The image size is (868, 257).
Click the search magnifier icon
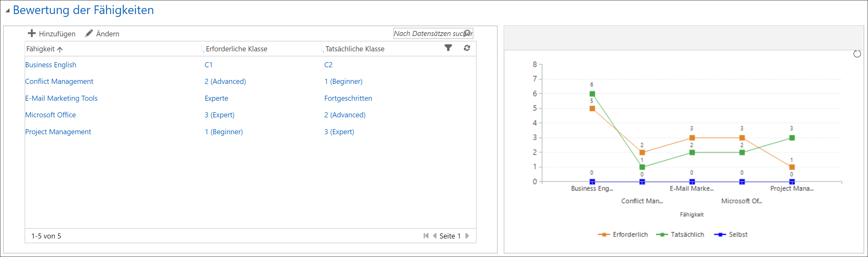(x=468, y=33)
